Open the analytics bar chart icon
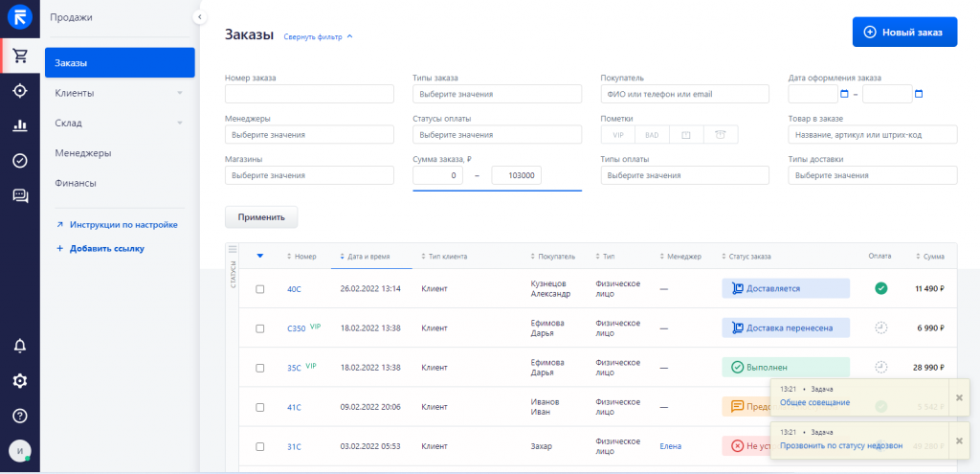This screenshot has height=474, width=980. pos(20,125)
